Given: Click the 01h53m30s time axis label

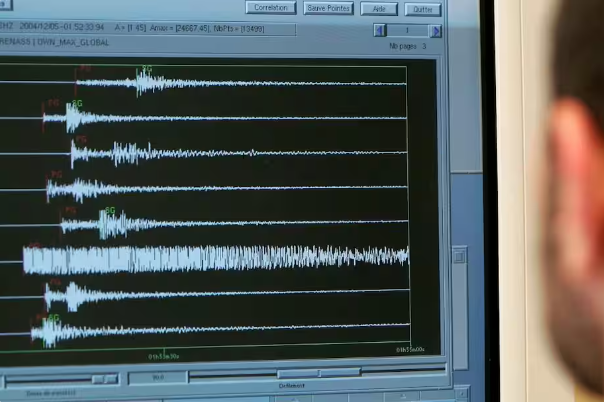Looking at the screenshot, I should pos(164,357).
